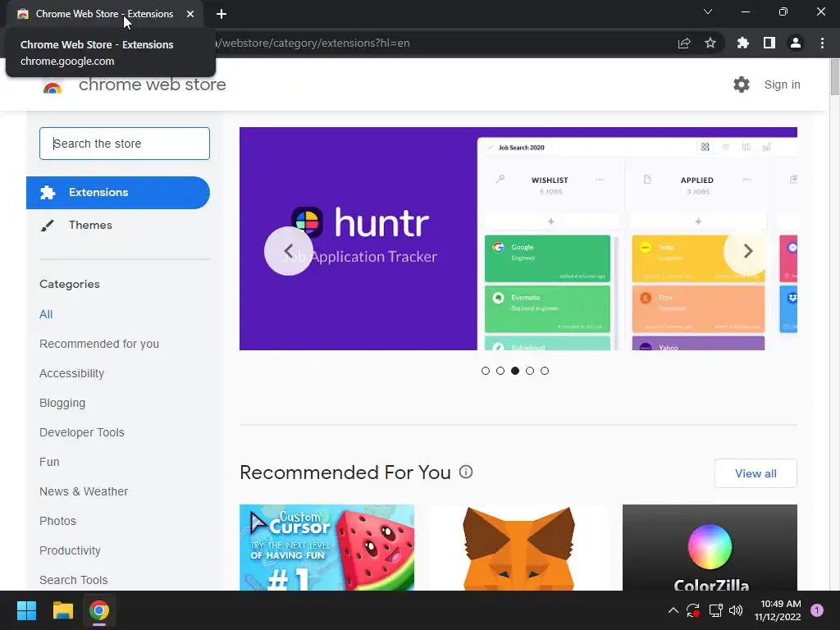Viewport: 840px width, 630px height.
Task: Open the Windows Start menu
Action: 26,610
